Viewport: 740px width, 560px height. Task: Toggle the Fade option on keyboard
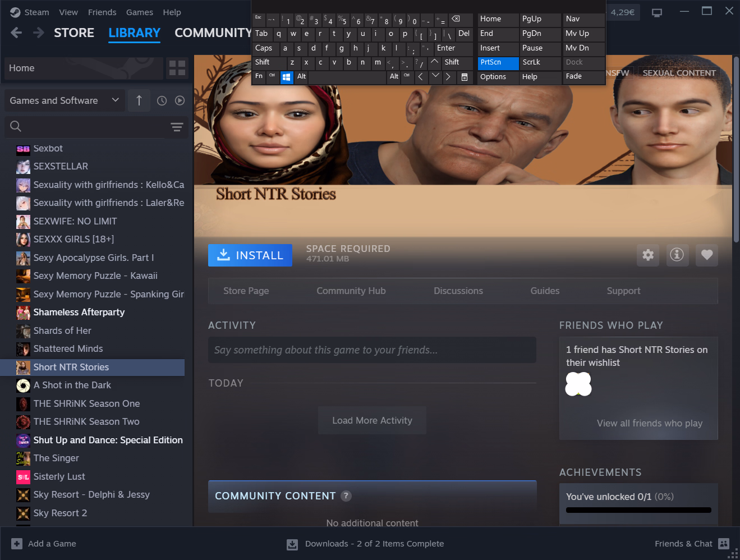[x=583, y=77]
